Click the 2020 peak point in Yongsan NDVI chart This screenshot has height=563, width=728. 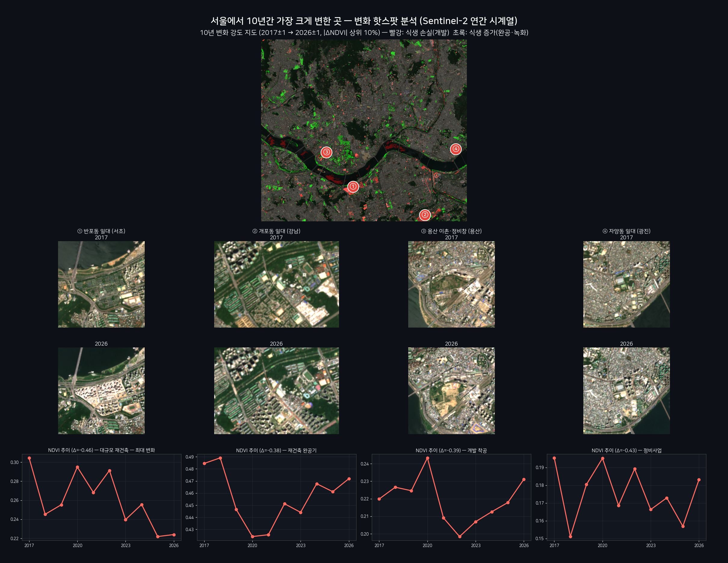428,458
